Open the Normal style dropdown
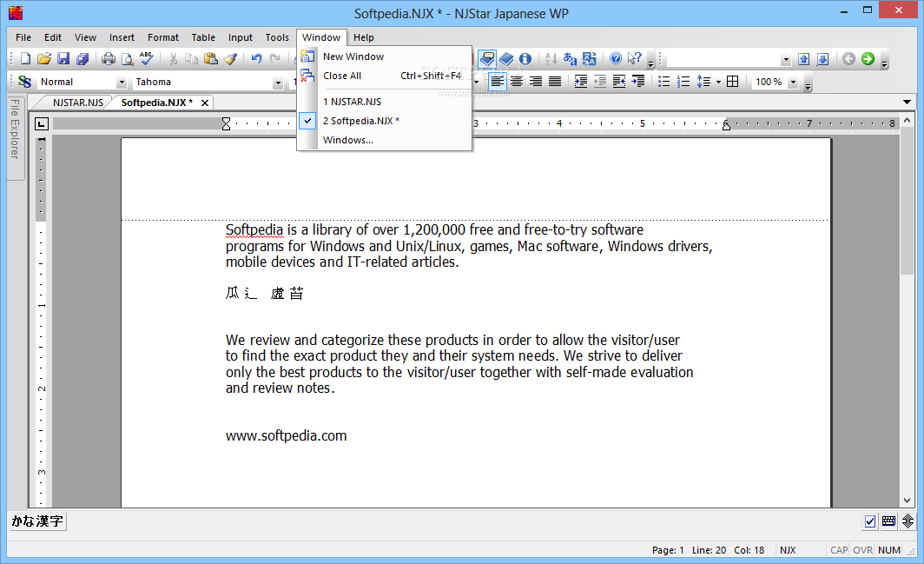 pos(122,82)
